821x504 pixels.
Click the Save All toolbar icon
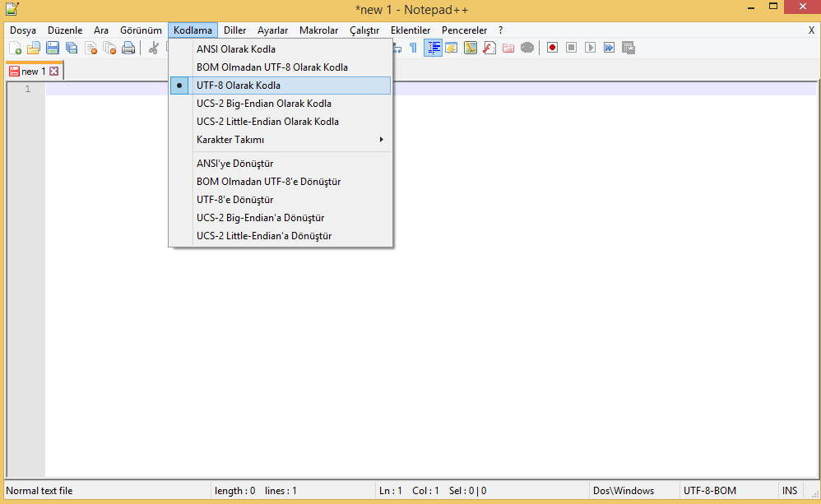pyautogui.click(x=72, y=49)
